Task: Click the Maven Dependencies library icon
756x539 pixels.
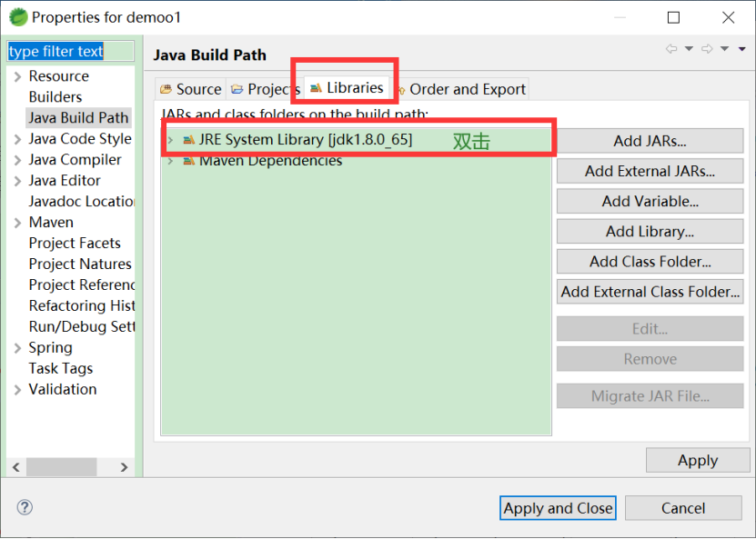Action: (189, 161)
